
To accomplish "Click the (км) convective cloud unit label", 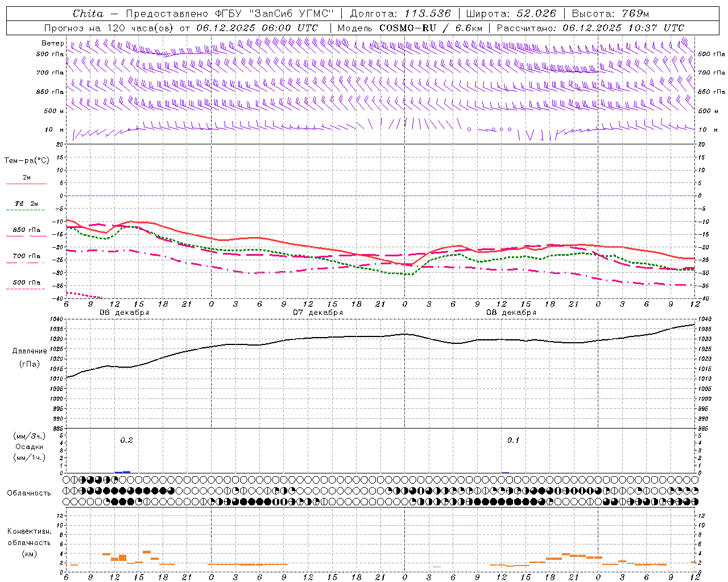I will (29, 554).
